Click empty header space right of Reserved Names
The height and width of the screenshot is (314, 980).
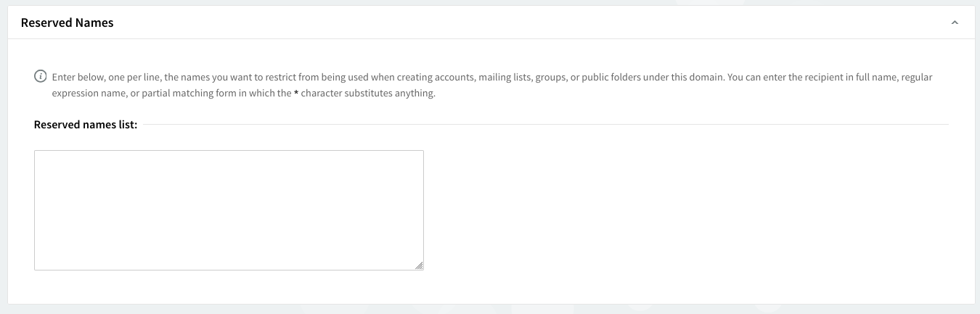(x=508, y=22)
